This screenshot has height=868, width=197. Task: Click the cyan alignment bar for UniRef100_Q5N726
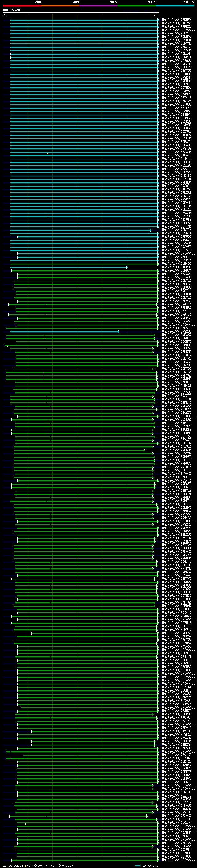(x=80, y=230)
